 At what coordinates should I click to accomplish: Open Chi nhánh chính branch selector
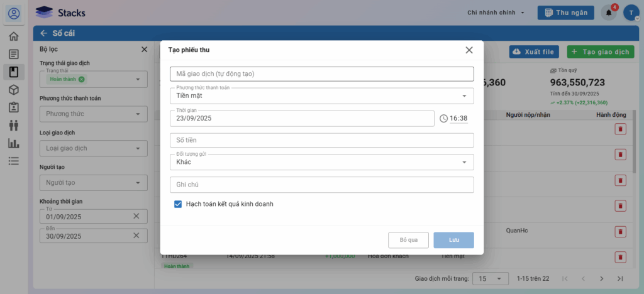496,13
